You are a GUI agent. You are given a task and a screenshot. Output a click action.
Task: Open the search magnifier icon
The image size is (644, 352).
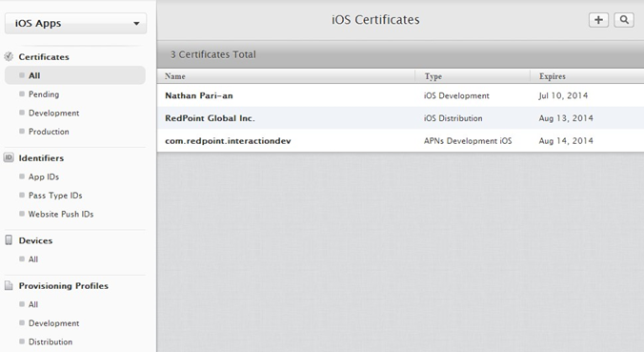coord(624,20)
